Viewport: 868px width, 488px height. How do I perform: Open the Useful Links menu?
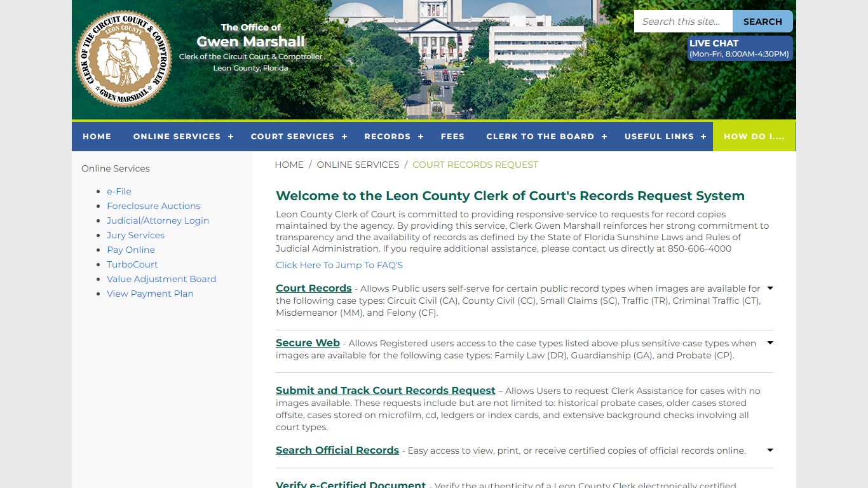(x=659, y=137)
